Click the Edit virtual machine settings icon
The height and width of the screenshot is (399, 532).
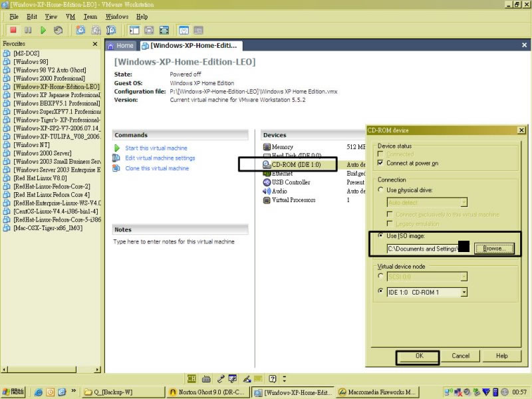point(116,158)
